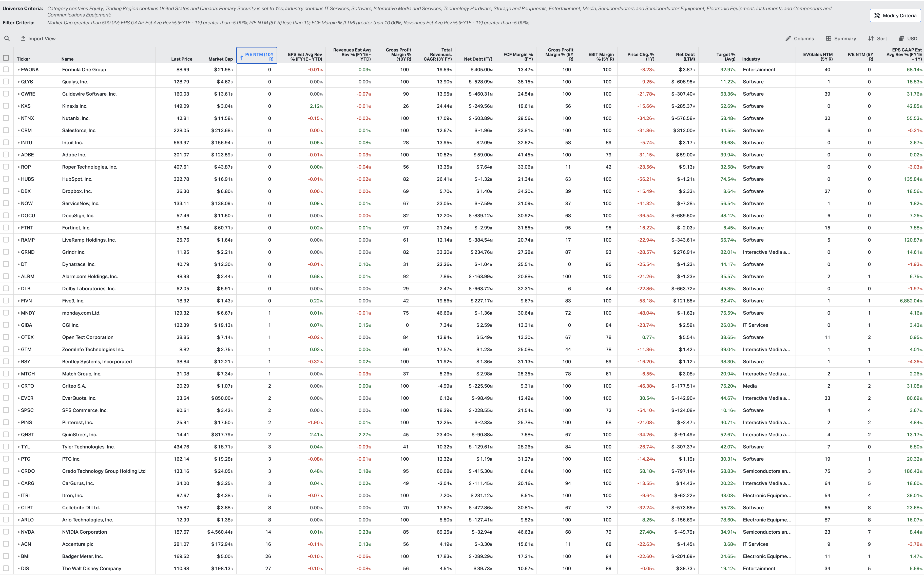The height and width of the screenshot is (579, 924).
Task: Click the Columns pencil icon
Action: (788, 38)
